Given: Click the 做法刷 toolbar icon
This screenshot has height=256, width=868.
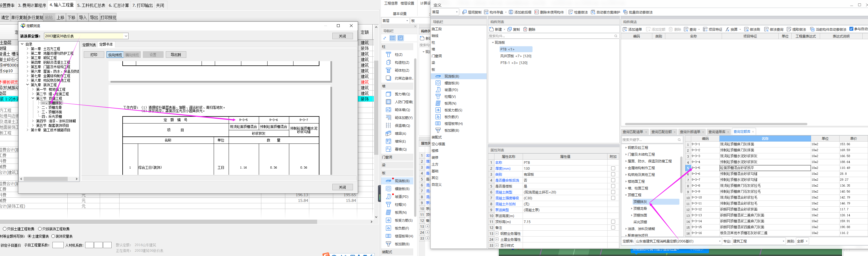Looking at the screenshot, I should (x=746, y=29).
